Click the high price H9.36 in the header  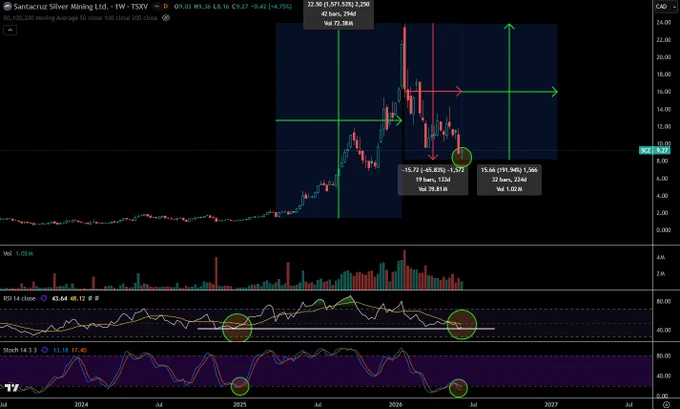[x=202, y=7]
